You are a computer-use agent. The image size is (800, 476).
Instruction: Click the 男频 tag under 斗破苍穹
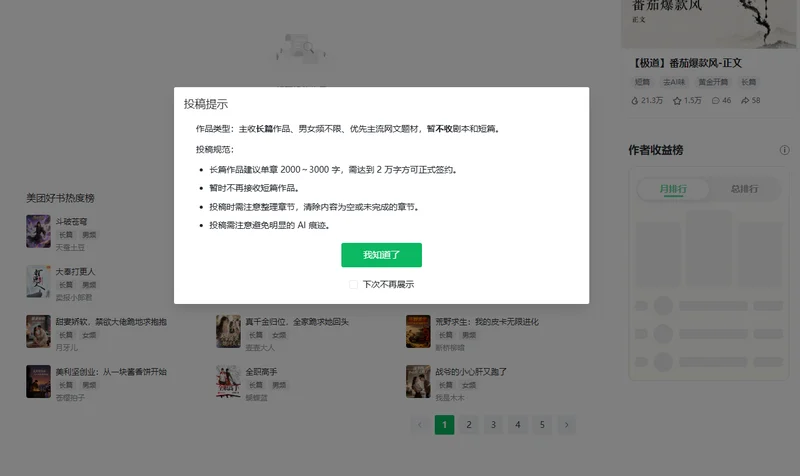pos(89,235)
